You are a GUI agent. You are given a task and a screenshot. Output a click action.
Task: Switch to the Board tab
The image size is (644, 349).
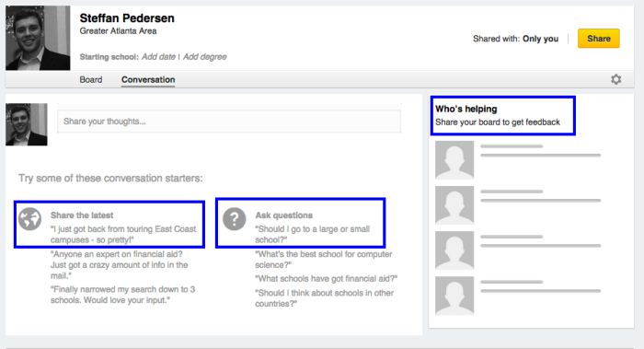[91, 79]
